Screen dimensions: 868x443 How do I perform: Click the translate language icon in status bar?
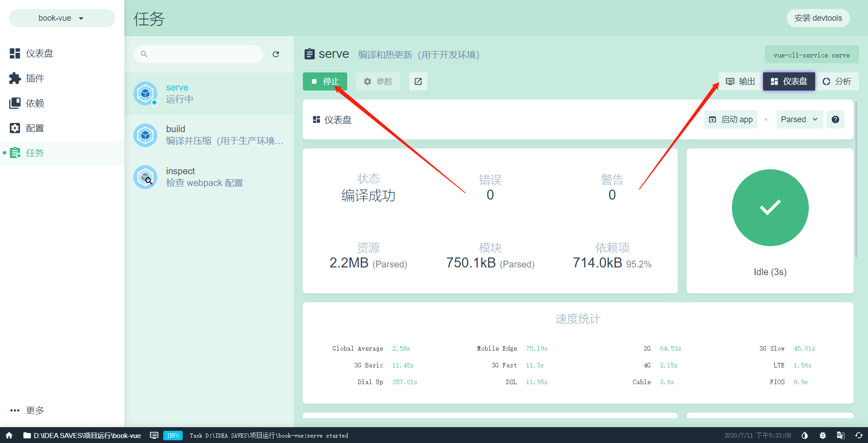(x=841, y=435)
